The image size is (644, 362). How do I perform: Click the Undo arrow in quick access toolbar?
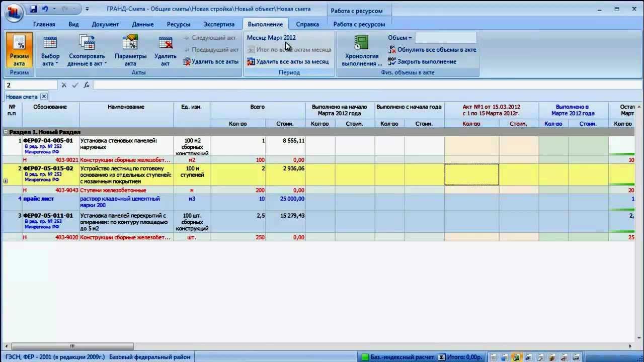(45, 9)
